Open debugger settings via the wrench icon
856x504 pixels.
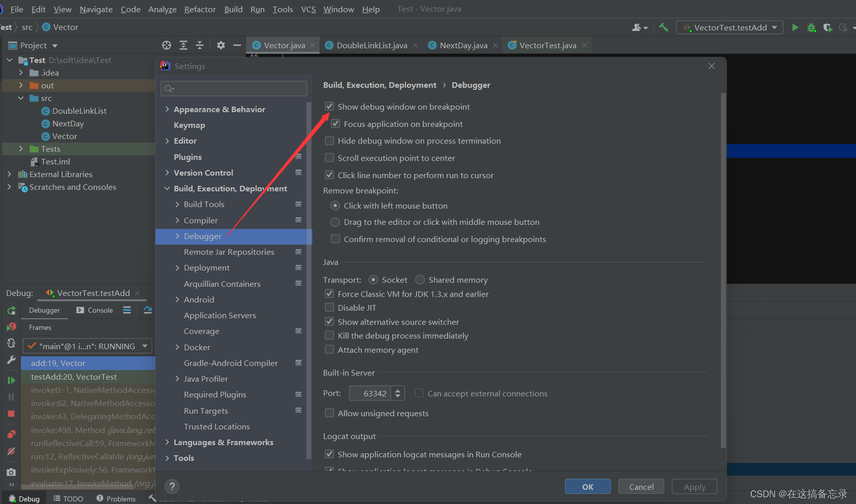[x=11, y=360]
